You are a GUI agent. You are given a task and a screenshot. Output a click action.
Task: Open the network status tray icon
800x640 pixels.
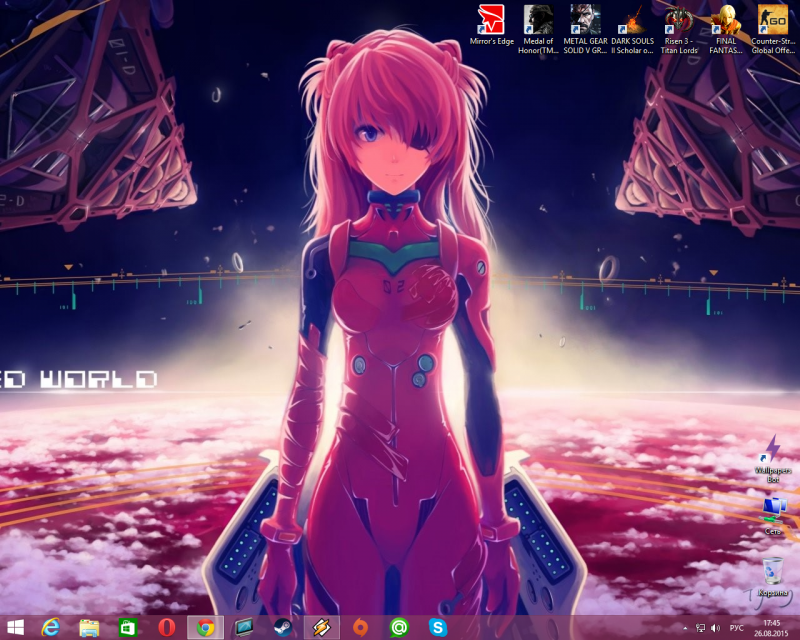pyautogui.click(x=701, y=628)
